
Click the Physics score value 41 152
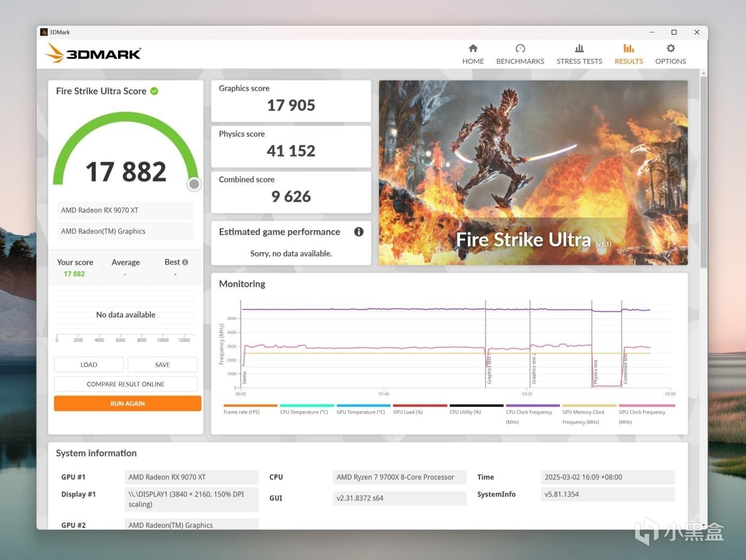(291, 150)
